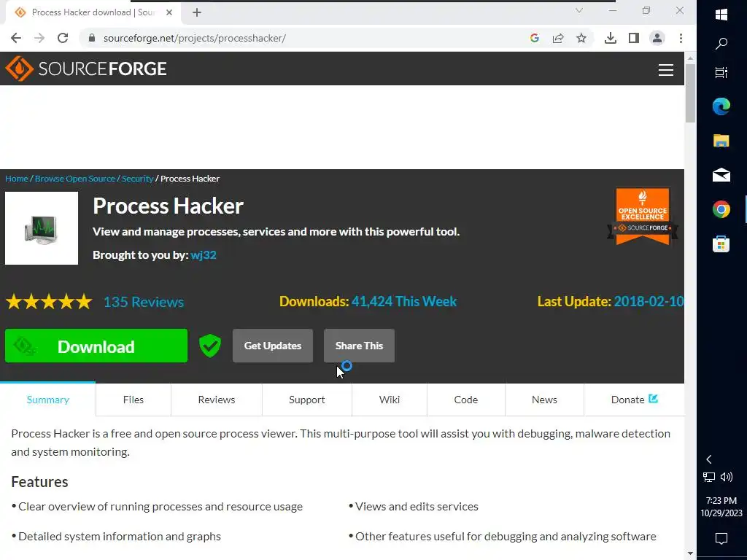Image resolution: width=747 pixels, height=560 pixels.
Task: Expand the hidden system tray icons chevron
Action: 709,459
